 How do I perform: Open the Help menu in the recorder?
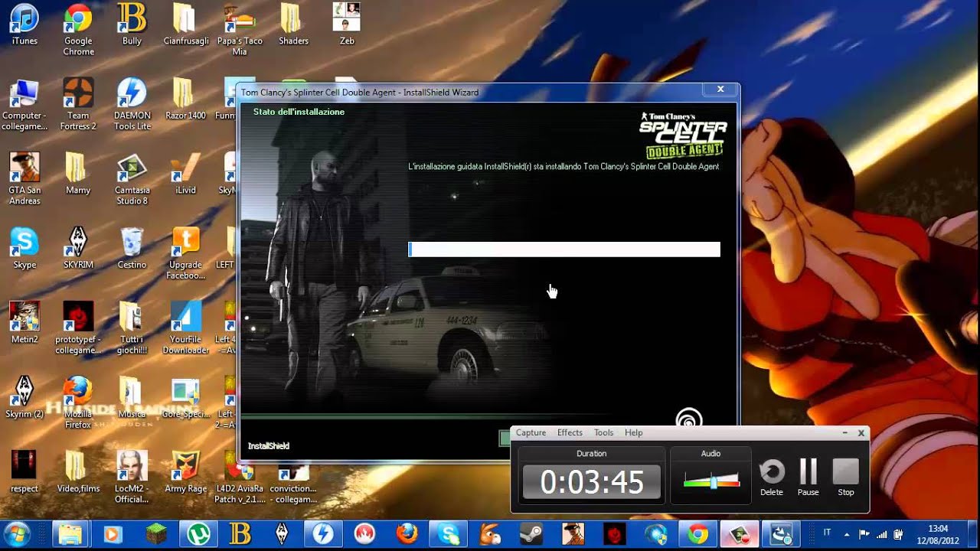click(x=633, y=432)
